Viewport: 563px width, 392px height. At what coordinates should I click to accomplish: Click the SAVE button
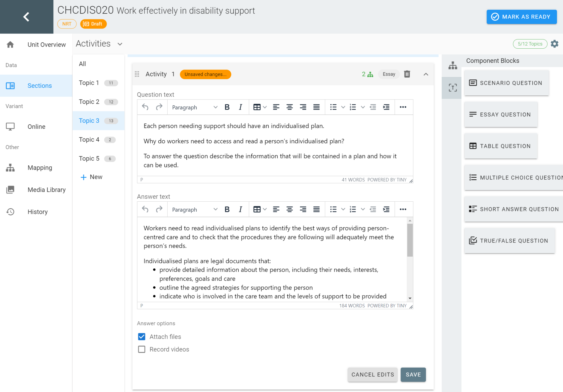(413, 375)
